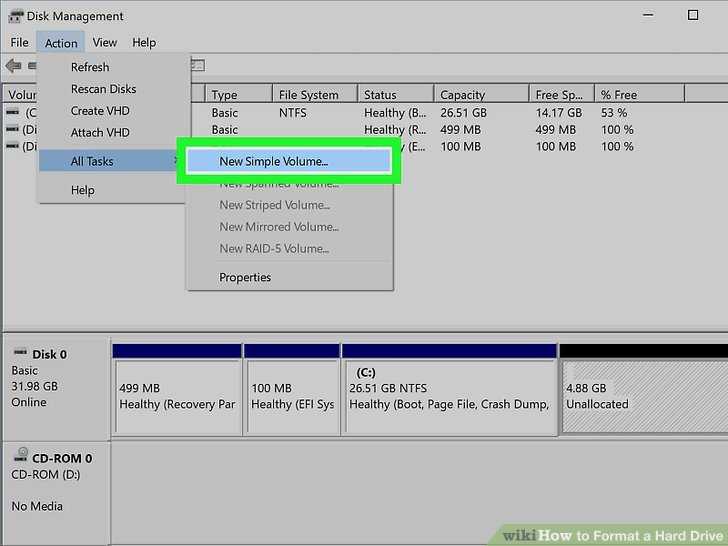The width and height of the screenshot is (728, 546).
Task: Select New RAID-5 Volume... entry
Action: pyautogui.click(x=274, y=249)
